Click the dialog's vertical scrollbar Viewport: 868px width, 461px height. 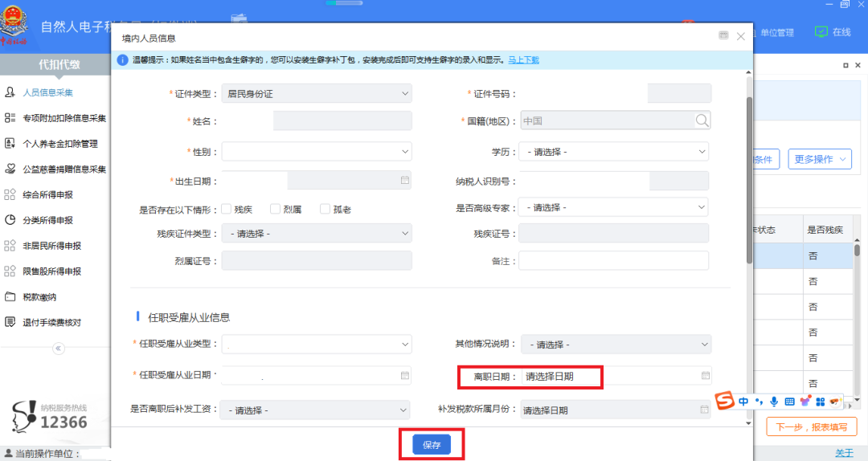(749, 177)
